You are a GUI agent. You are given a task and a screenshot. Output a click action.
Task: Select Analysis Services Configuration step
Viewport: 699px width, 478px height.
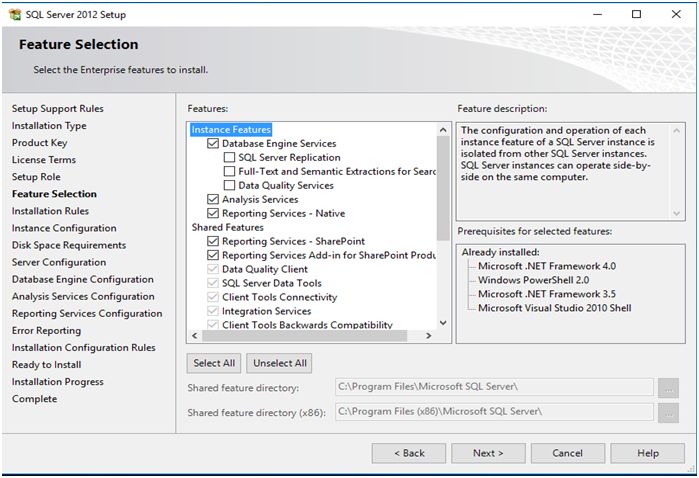click(x=83, y=296)
